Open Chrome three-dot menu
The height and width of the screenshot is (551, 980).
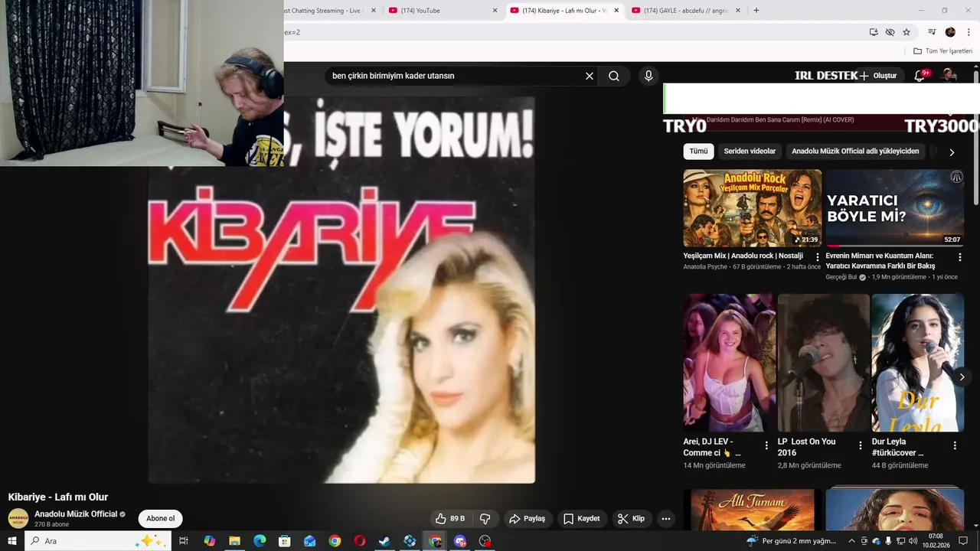(969, 32)
